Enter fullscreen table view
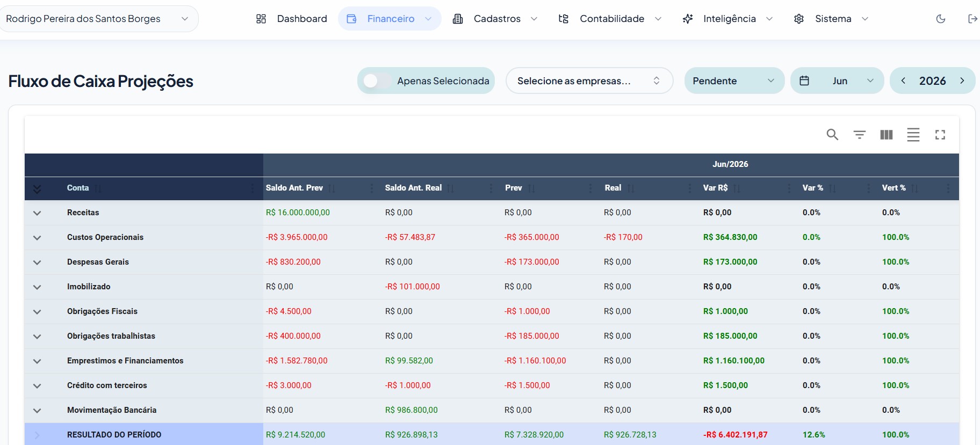 (x=940, y=135)
